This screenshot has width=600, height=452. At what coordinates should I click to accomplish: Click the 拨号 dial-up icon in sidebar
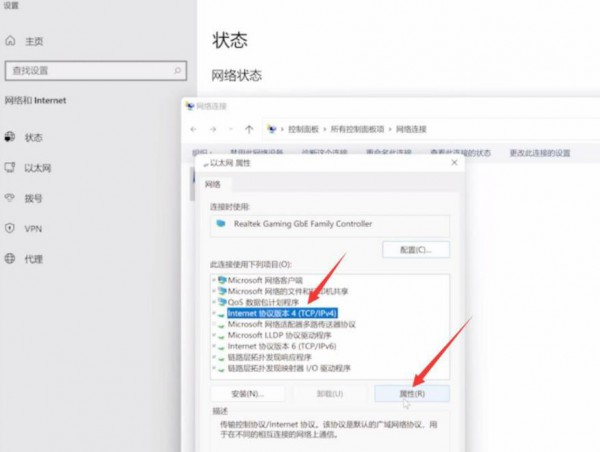(x=10, y=198)
